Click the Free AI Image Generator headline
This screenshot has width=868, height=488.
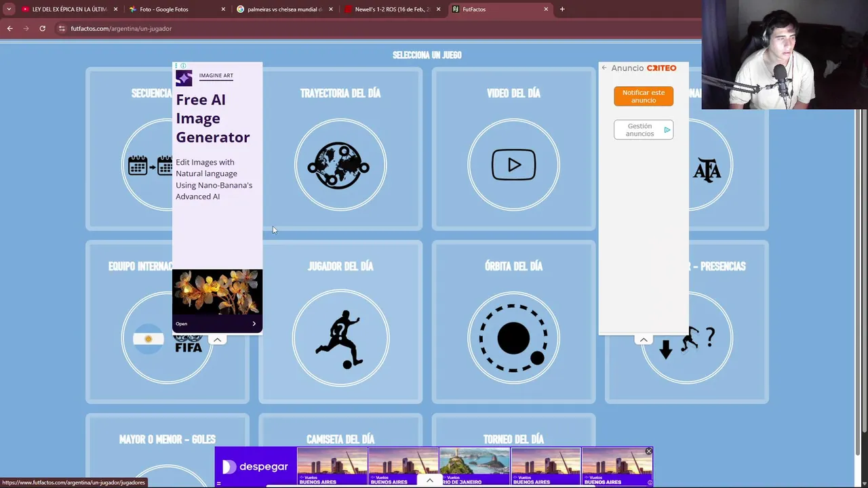(213, 119)
